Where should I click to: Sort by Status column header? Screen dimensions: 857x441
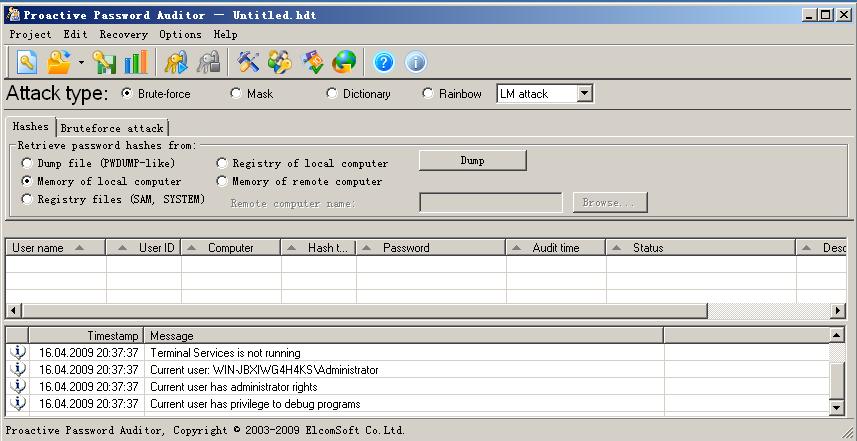click(701, 248)
